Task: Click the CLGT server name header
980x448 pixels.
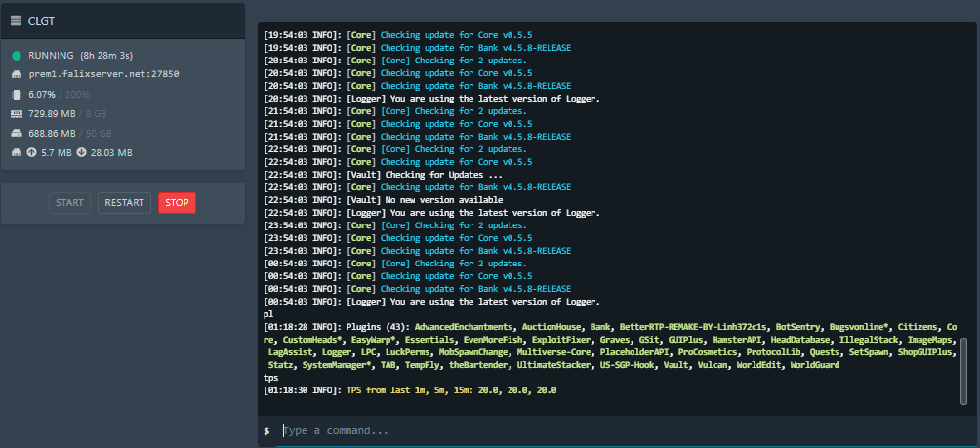Action: (40, 20)
